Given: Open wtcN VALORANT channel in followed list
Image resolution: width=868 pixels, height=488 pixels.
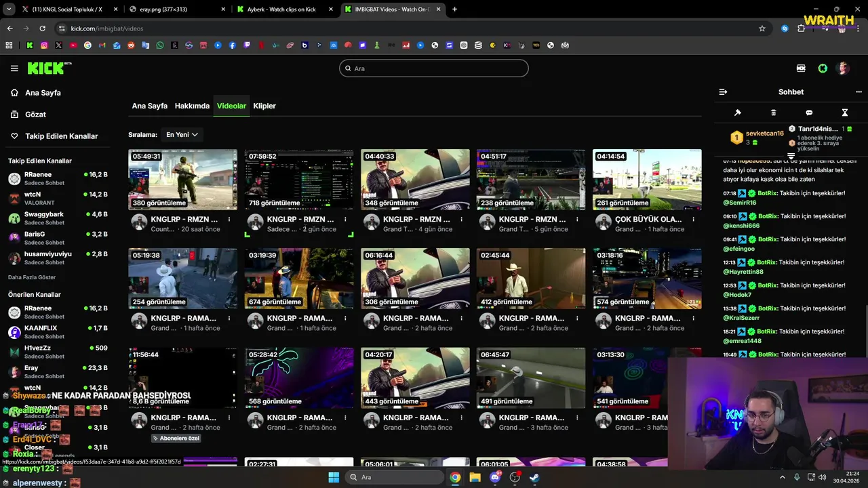Looking at the screenshot, I should coord(58,198).
